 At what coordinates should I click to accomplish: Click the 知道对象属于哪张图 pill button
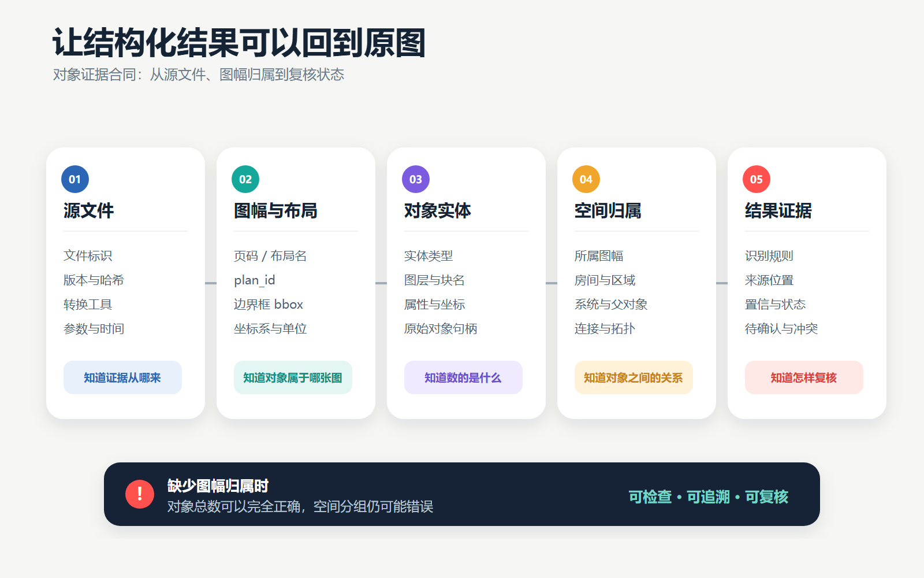coord(293,377)
